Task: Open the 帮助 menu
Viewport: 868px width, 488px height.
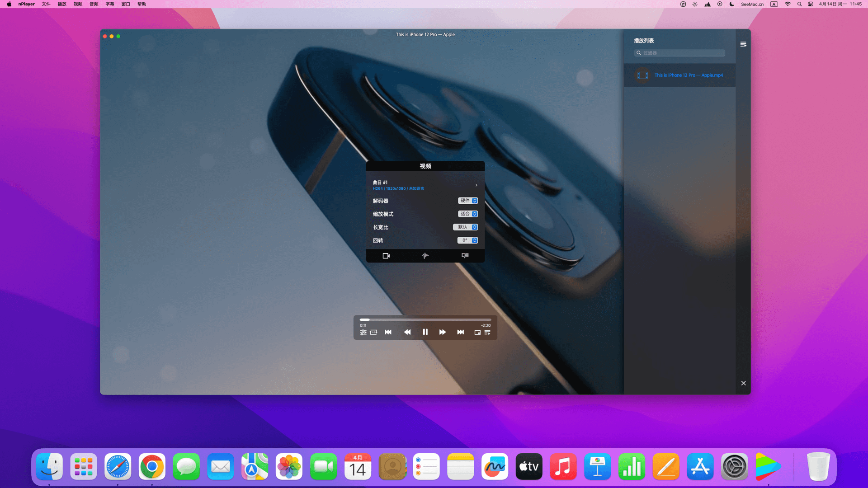Action: click(x=142, y=4)
